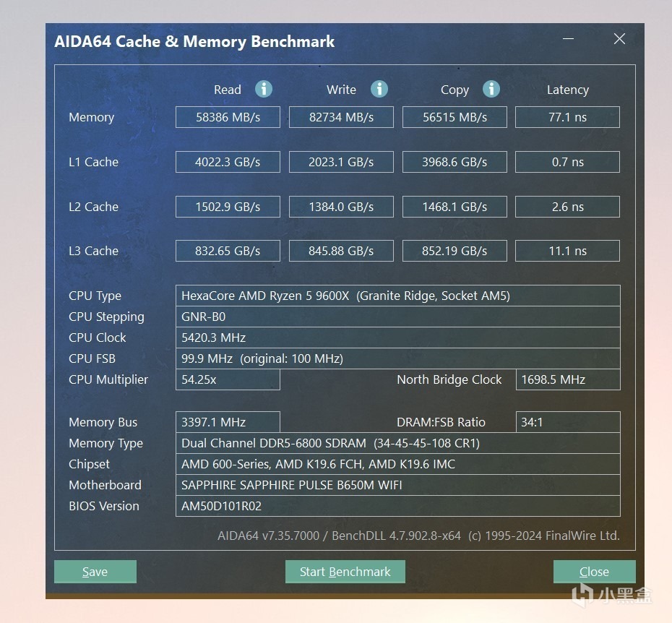Select L3 Cache read 832.65 GB/s

(x=228, y=251)
